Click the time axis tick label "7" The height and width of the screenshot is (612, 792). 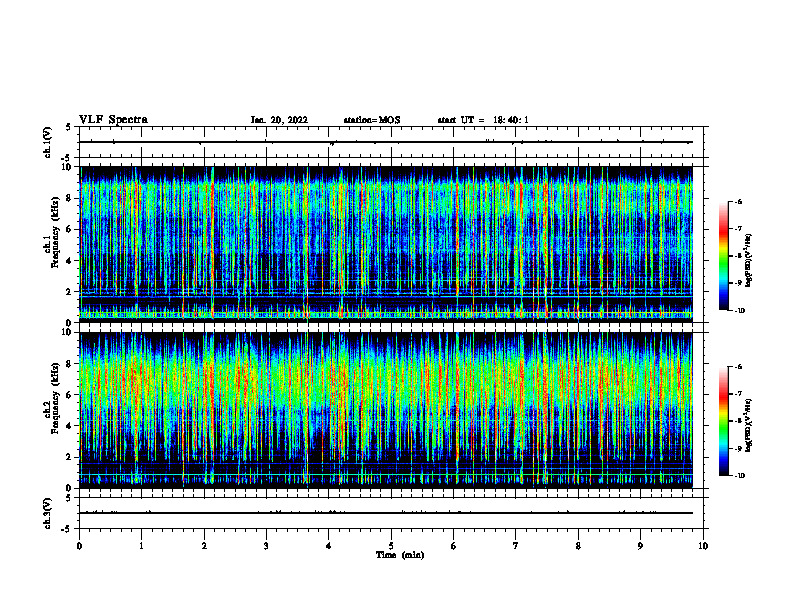pyautogui.click(x=516, y=546)
